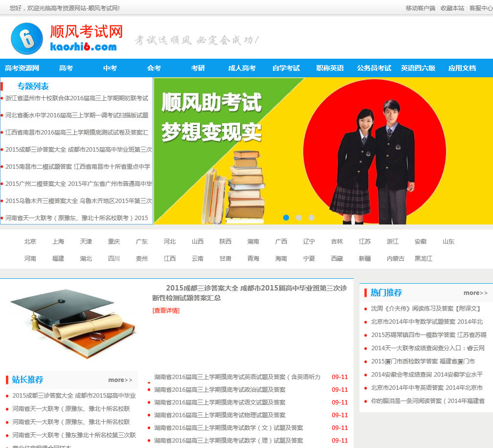Select the 山东 region link
The image size is (493, 448).
(448, 242)
